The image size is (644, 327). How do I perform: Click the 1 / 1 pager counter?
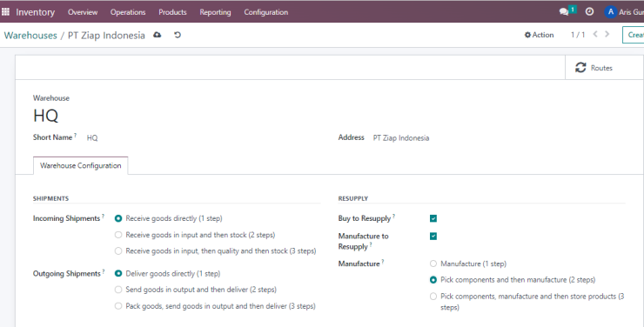578,35
